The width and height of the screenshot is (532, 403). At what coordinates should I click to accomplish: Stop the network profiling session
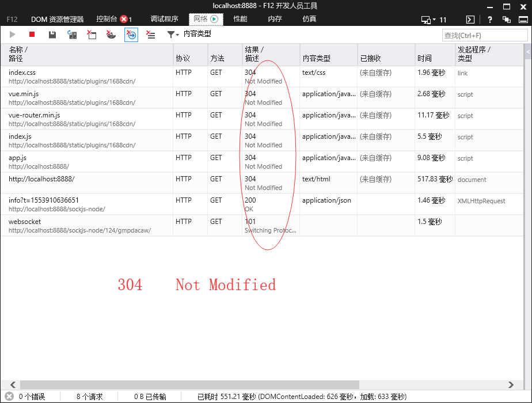click(32, 35)
